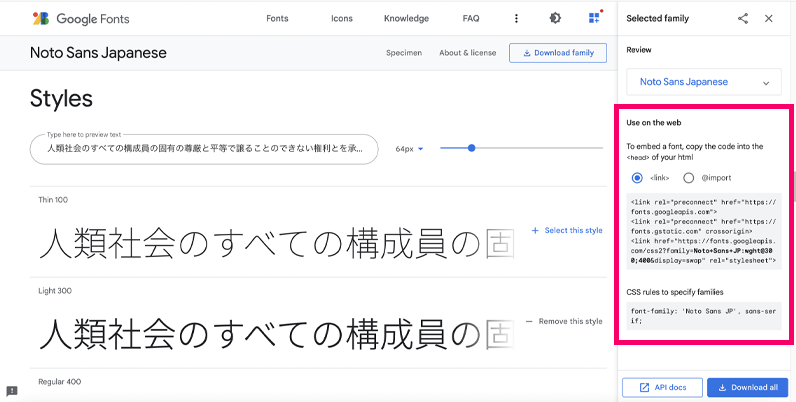Click the feedback icon at bottom left
796x402 pixels.
[12, 391]
